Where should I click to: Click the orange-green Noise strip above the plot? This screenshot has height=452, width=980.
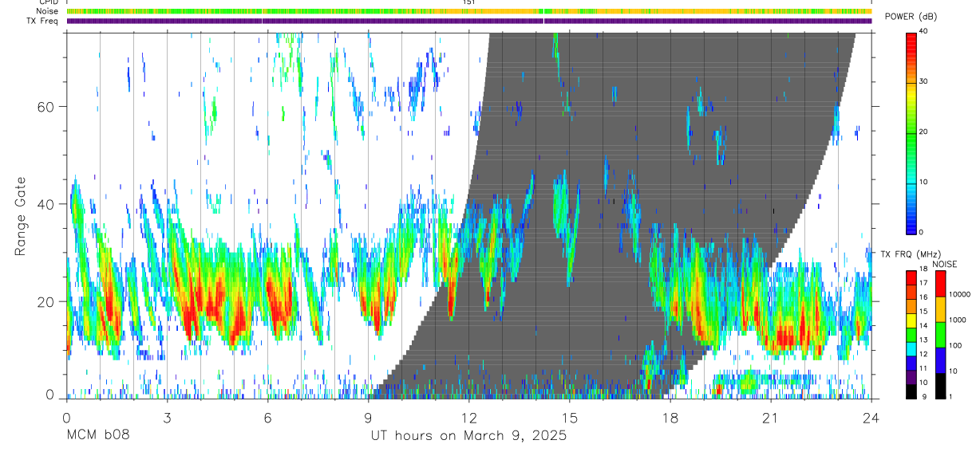tap(468, 11)
